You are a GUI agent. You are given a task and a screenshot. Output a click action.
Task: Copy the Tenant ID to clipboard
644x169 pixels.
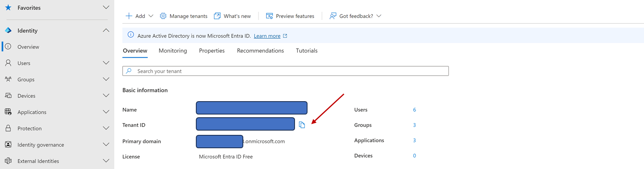pyautogui.click(x=302, y=125)
